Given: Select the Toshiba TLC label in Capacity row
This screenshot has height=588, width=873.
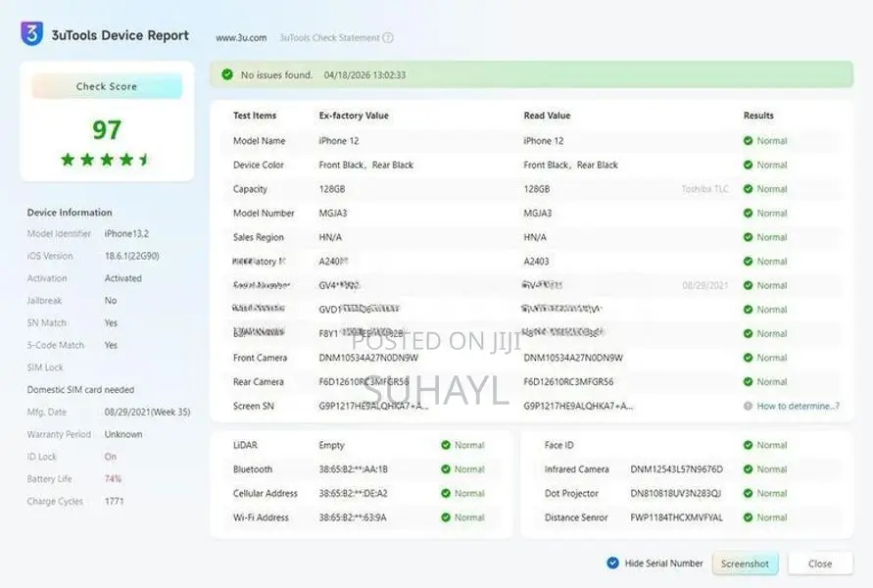Looking at the screenshot, I should point(704,189).
